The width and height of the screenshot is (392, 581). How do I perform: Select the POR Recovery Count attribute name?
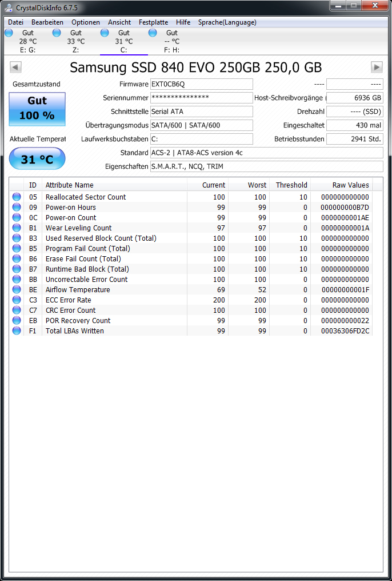[x=78, y=320]
